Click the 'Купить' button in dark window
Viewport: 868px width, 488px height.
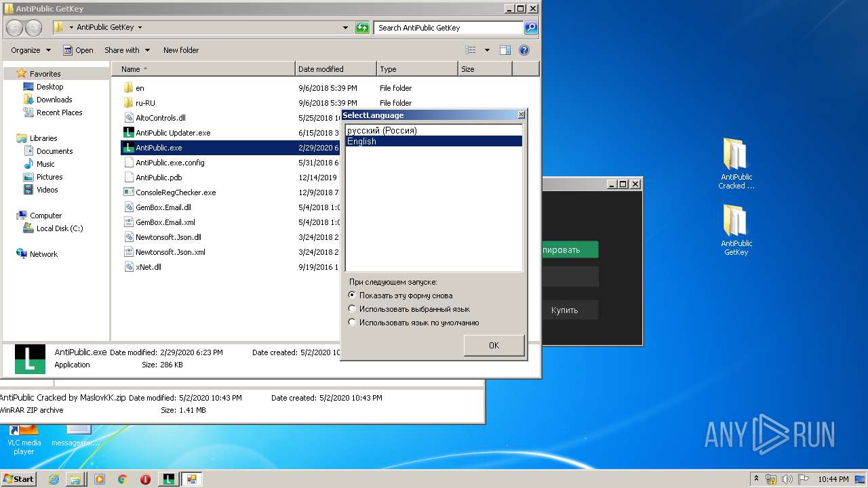(569, 310)
